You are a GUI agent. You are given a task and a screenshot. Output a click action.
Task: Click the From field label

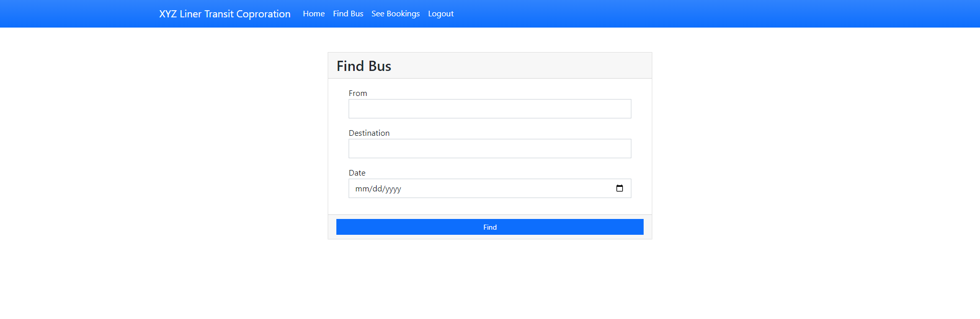(x=358, y=93)
